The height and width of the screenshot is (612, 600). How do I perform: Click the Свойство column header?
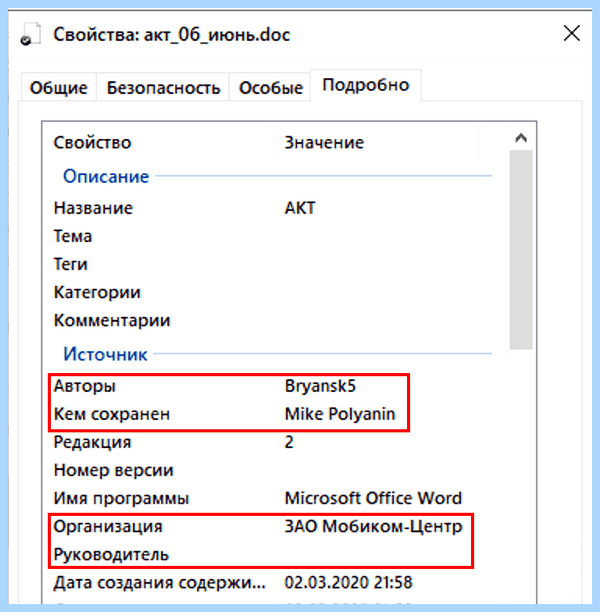tap(92, 142)
